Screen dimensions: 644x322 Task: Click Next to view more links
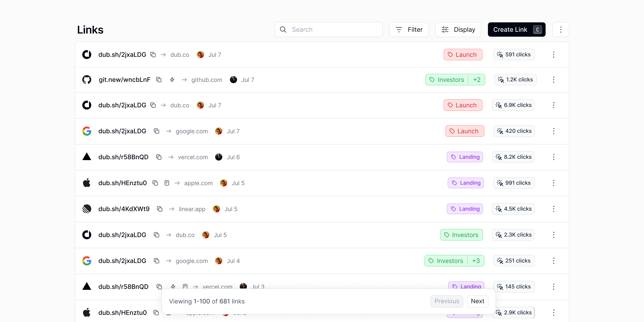click(477, 301)
